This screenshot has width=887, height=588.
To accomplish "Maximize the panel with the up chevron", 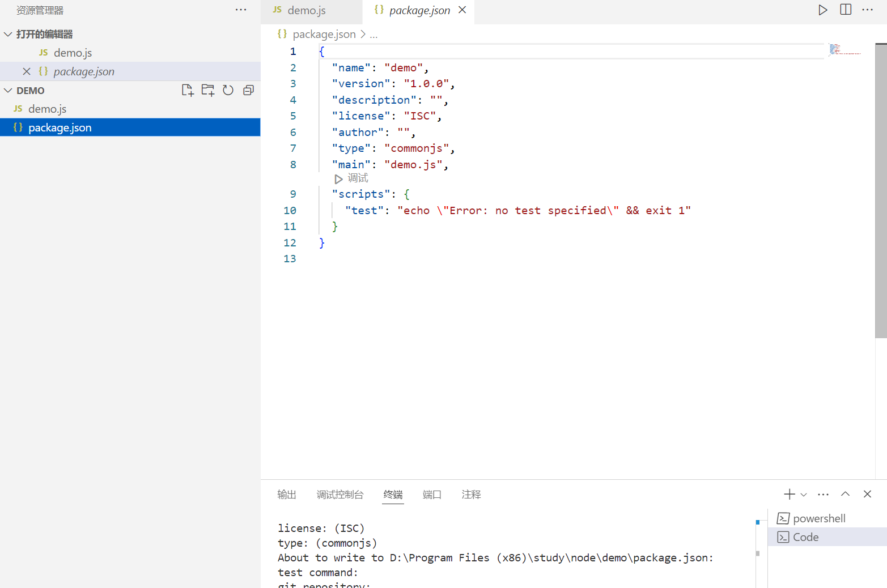I will tap(846, 494).
